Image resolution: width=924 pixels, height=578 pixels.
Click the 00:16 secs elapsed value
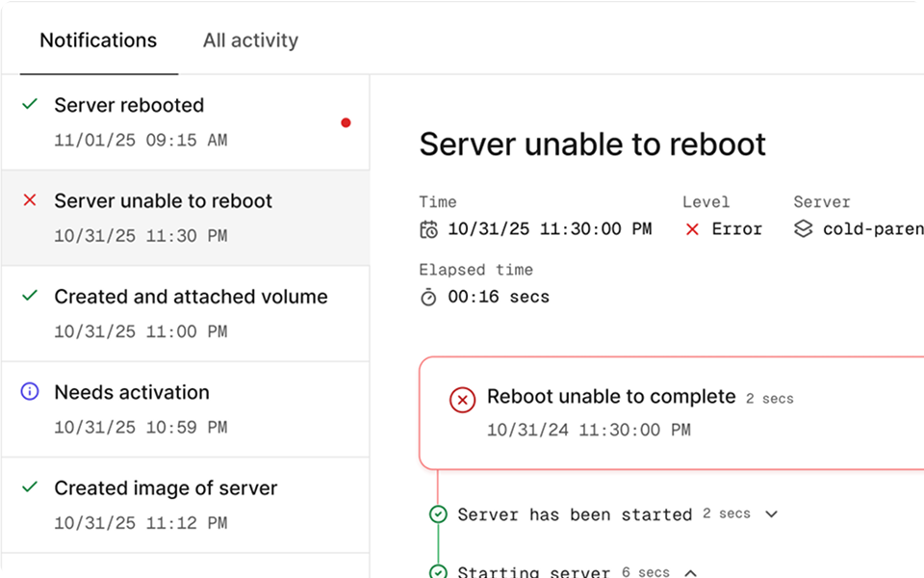click(x=499, y=297)
